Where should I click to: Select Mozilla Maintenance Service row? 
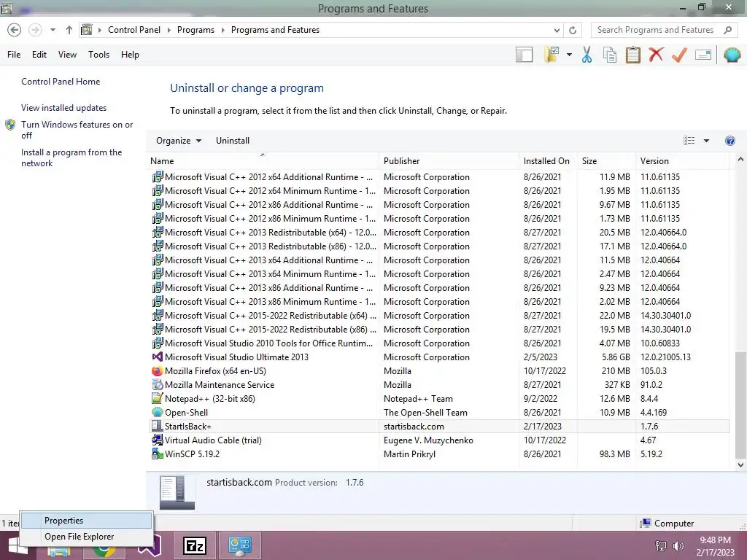pyautogui.click(x=438, y=385)
